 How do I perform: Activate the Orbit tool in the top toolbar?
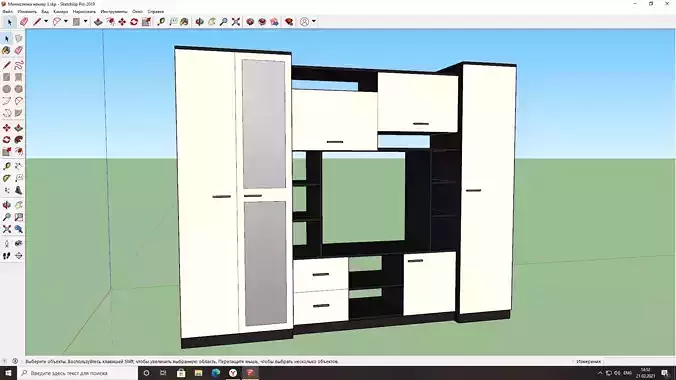[x=200, y=22]
